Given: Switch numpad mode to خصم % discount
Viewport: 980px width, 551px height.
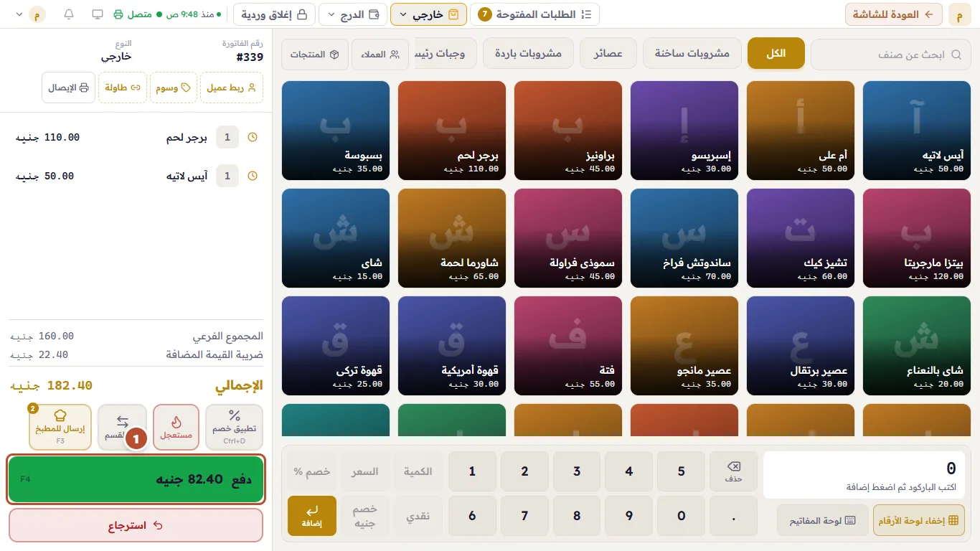Looking at the screenshot, I should 312,471.
